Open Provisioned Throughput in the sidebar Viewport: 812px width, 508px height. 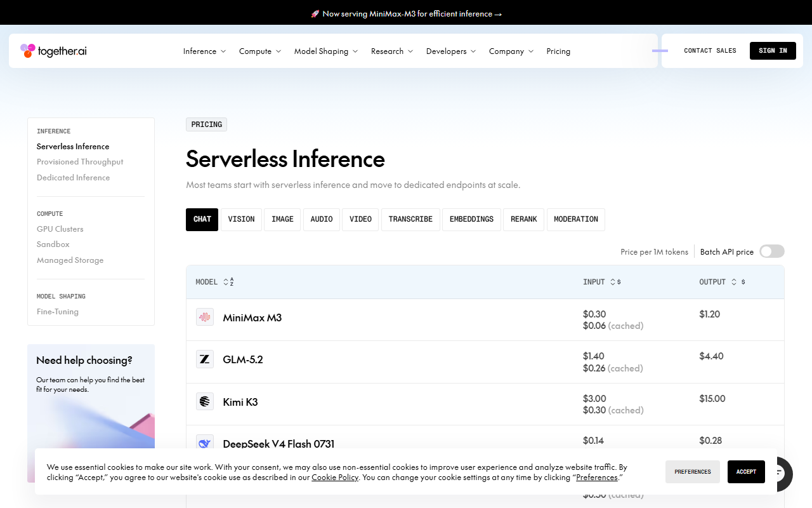(x=80, y=162)
